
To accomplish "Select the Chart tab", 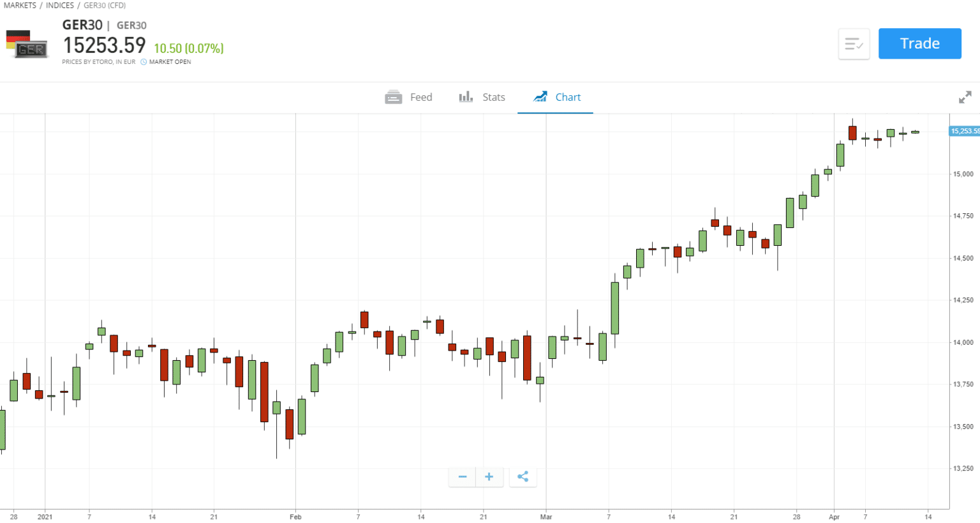I will tap(556, 97).
